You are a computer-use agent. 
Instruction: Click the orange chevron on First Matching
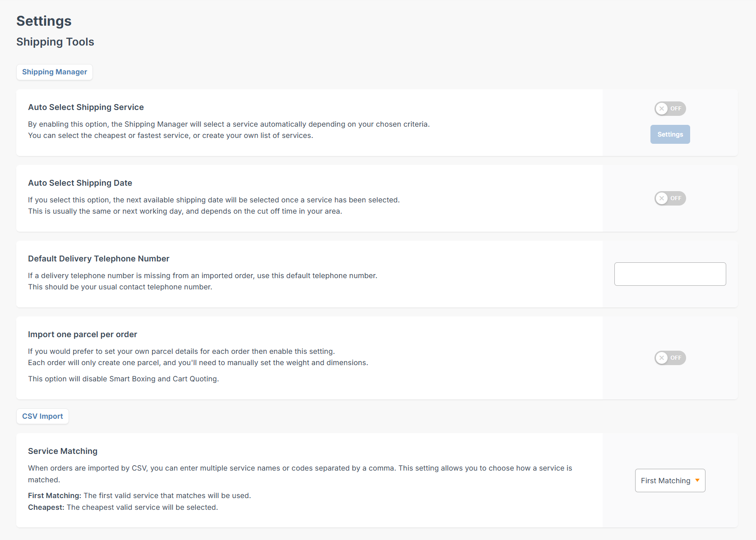[697, 481]
